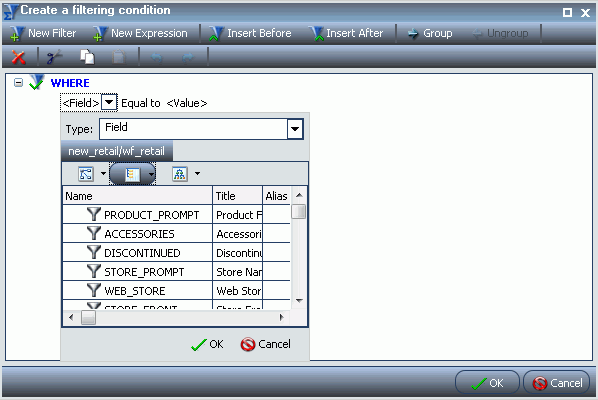
Task: Click the hierarchy tree view icon
Action: pyautogui.click(x=180, y=174)
